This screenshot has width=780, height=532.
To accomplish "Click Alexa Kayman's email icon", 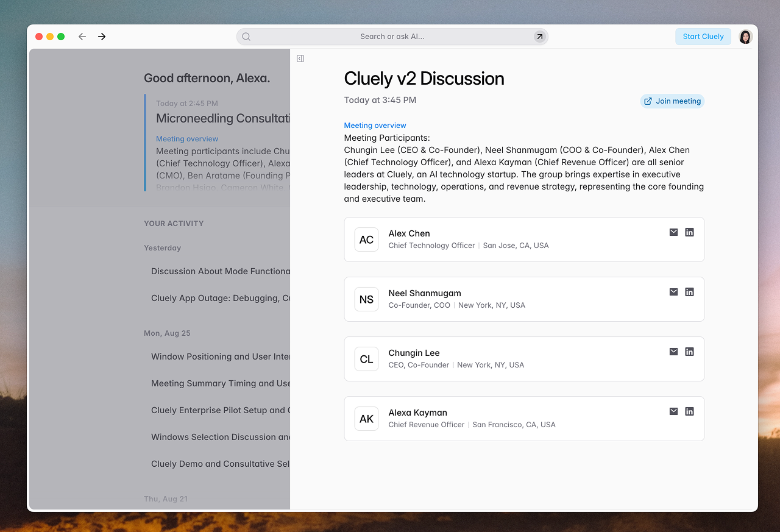I will tap(673, 411).
